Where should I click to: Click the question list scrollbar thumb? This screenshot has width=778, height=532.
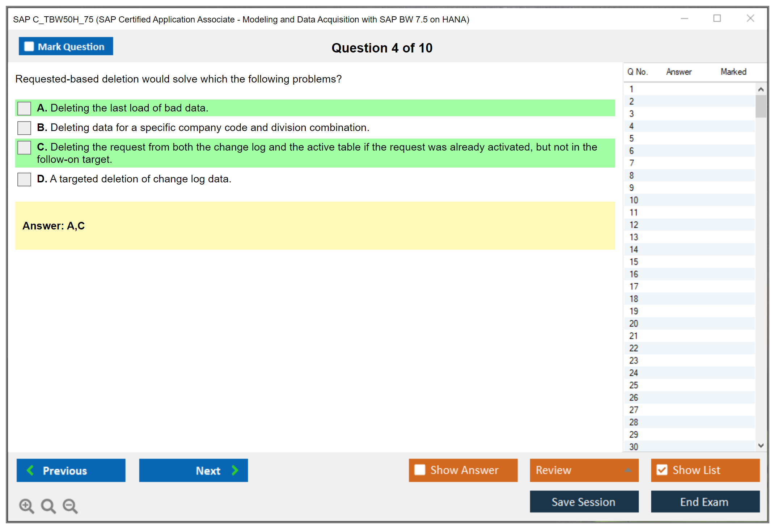[x=761, y=106]
